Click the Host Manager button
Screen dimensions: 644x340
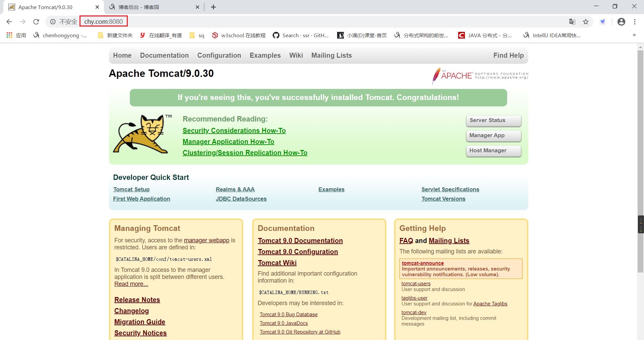(493, 151)
